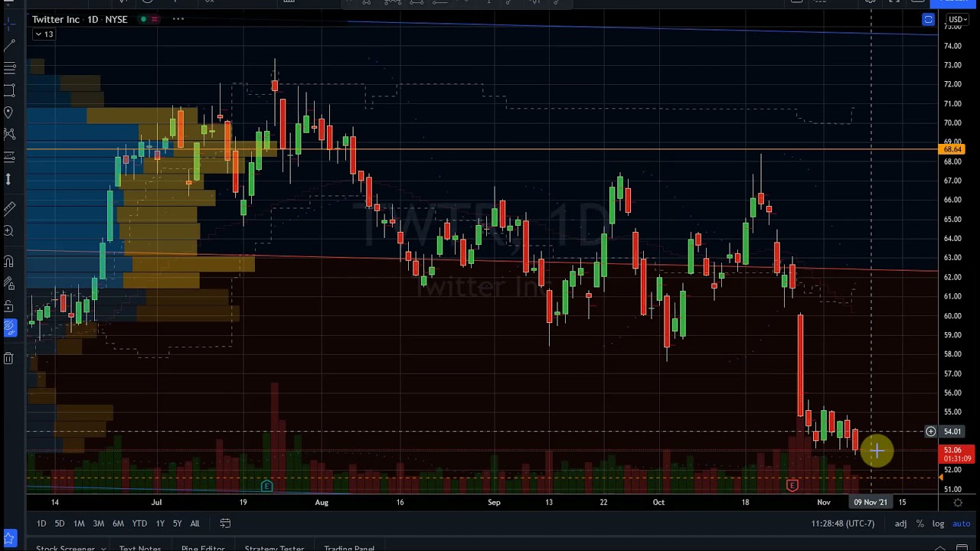Open the Trading Panel tab

pyautogui.click(x=349, y=548)
